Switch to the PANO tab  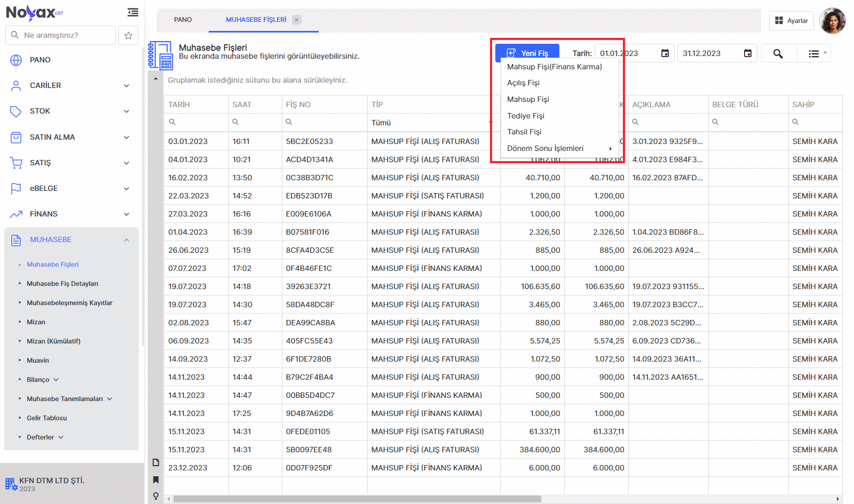(183, 20)
